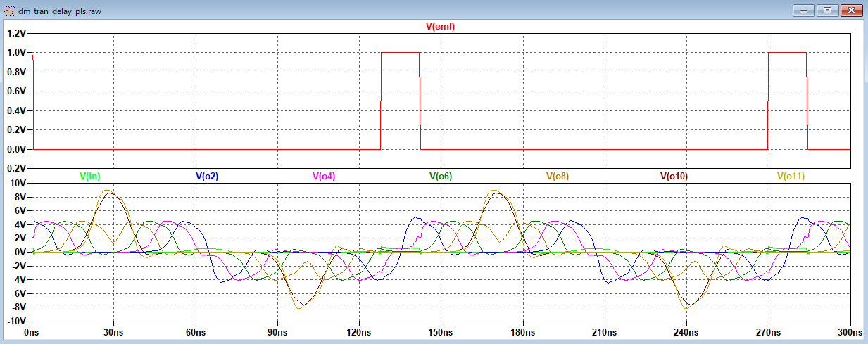Close the waveform window

click(x=851, y=11)
